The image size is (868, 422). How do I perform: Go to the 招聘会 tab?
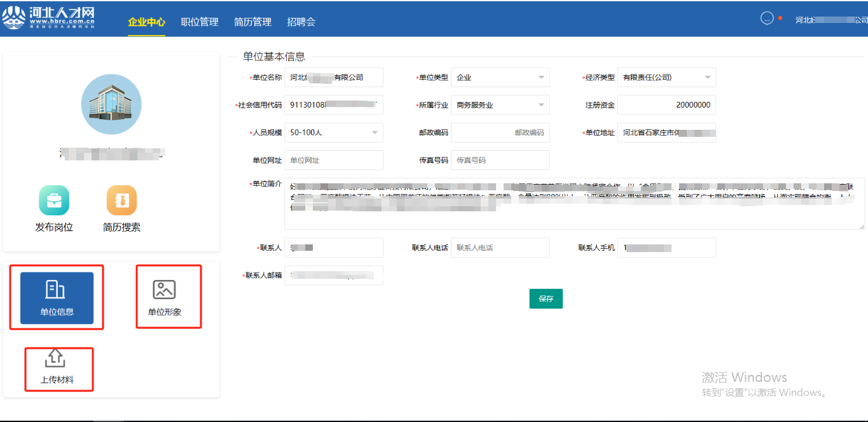coord(301,22)
